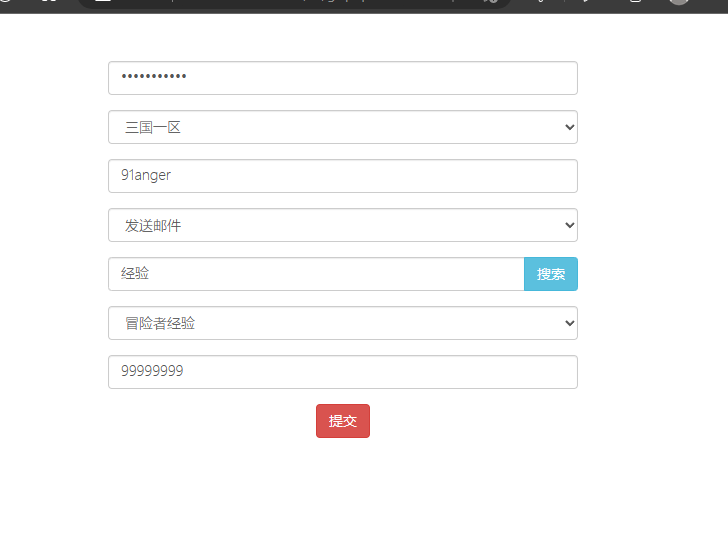Viewport: 728px width, 548px height.
Task: Place cursor at end of 91anger text
Action: [173, 176]
